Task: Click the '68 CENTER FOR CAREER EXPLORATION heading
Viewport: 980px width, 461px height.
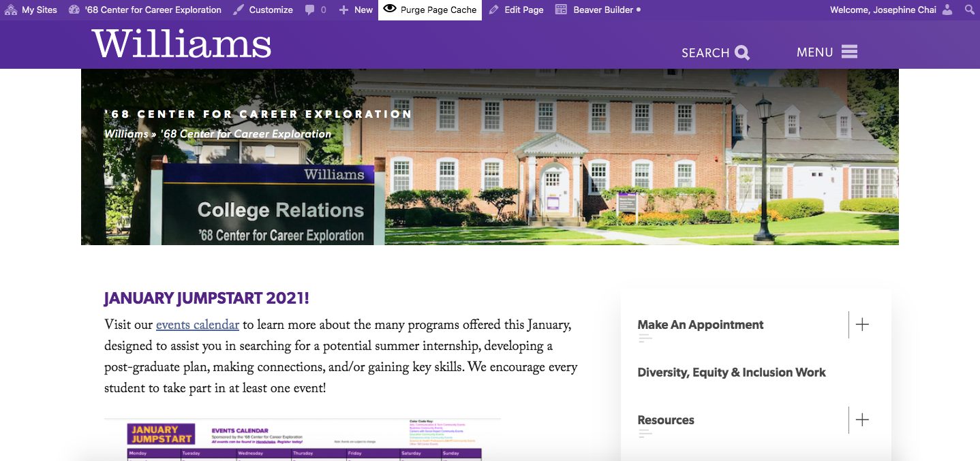Action: (258, 114)
